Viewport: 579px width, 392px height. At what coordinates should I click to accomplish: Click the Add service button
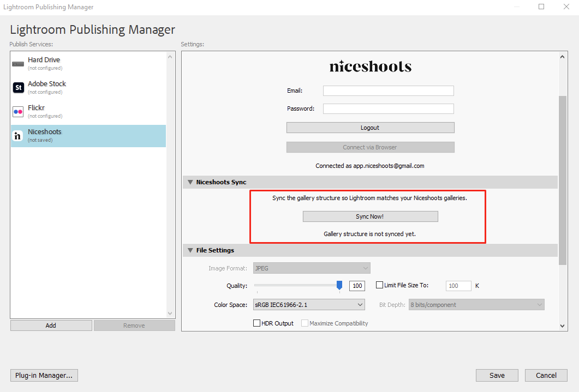(51, 325)
